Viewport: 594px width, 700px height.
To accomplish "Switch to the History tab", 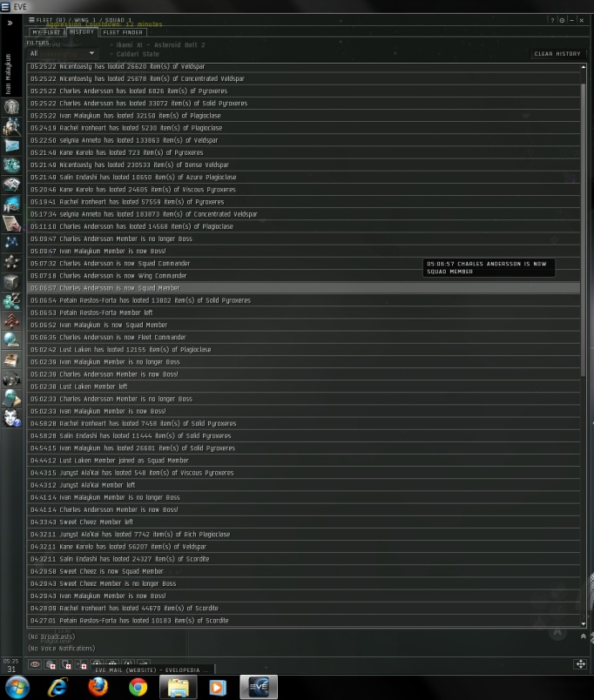I will [82, 32].
